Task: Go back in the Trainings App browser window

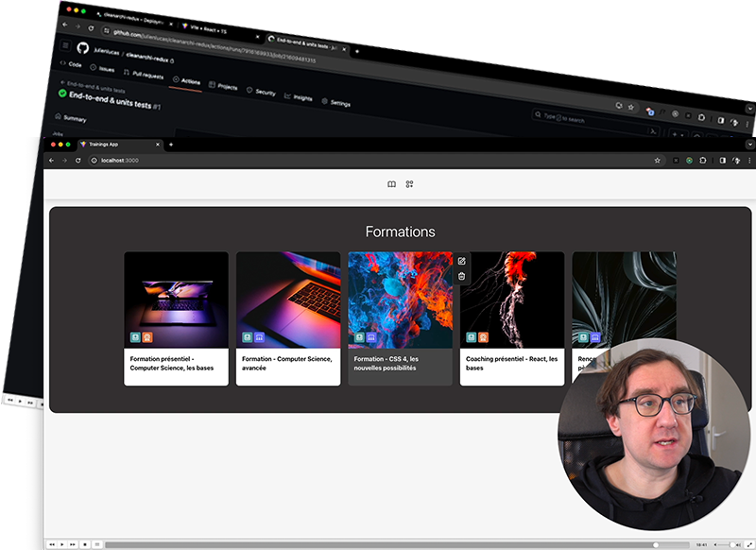Action: pos(52,161)
